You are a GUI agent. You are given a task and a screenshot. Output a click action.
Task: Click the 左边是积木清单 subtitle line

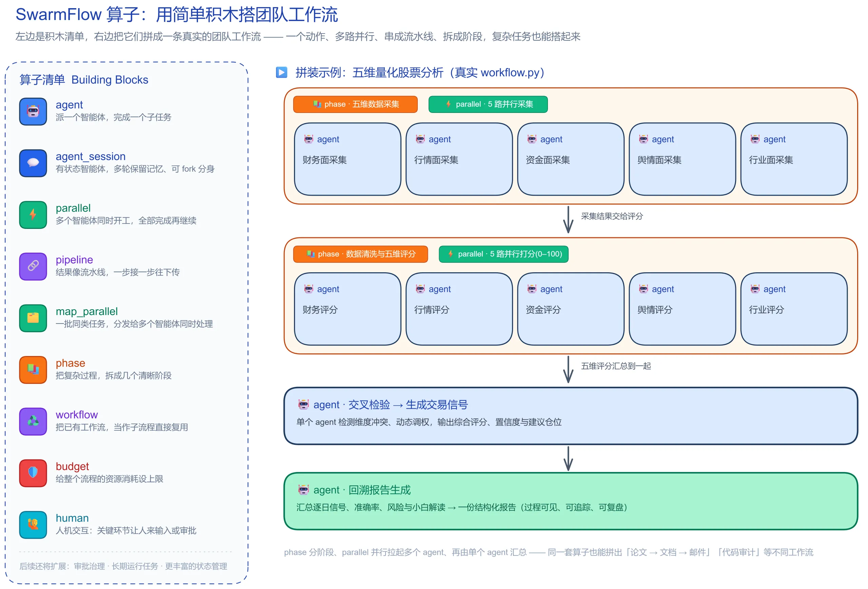coord(298,37)
